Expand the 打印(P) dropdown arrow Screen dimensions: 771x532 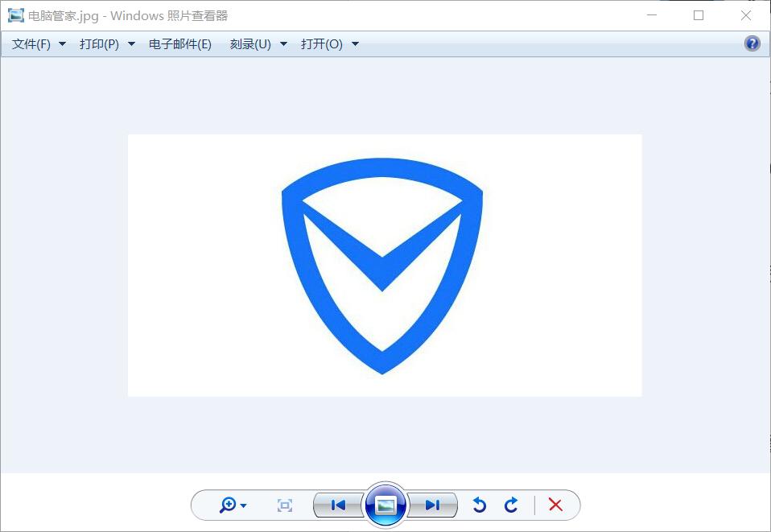point(130,44)
